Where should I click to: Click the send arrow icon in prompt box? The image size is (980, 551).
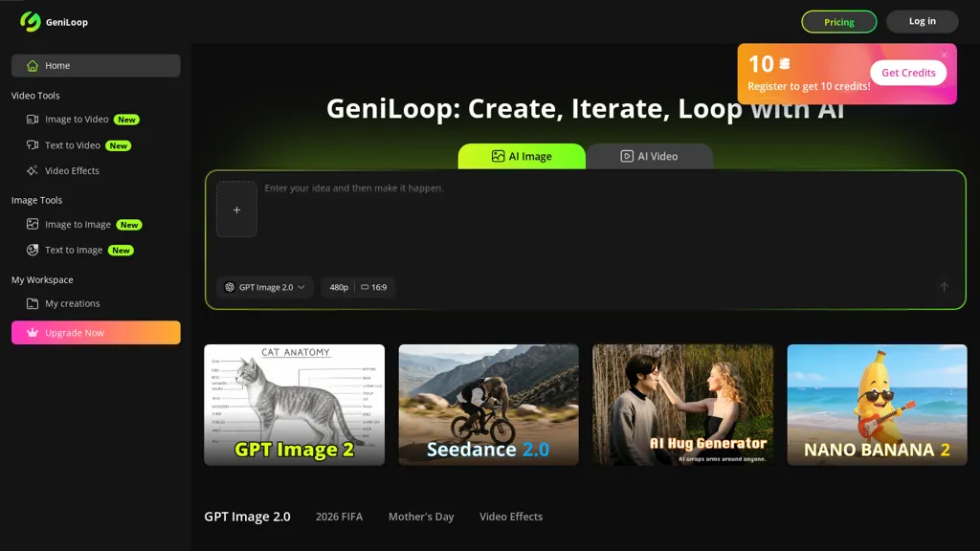[944, 287]
